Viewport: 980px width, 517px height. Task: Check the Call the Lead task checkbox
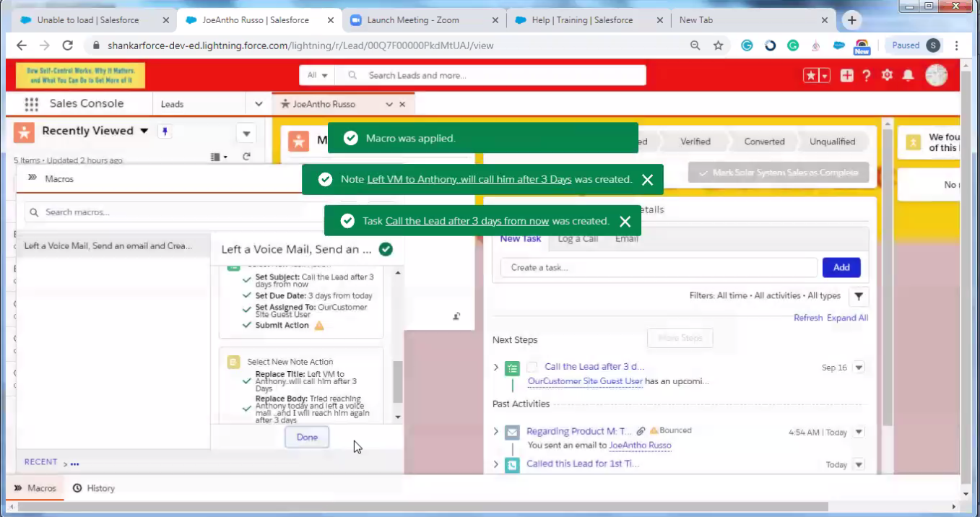(532, 367)
